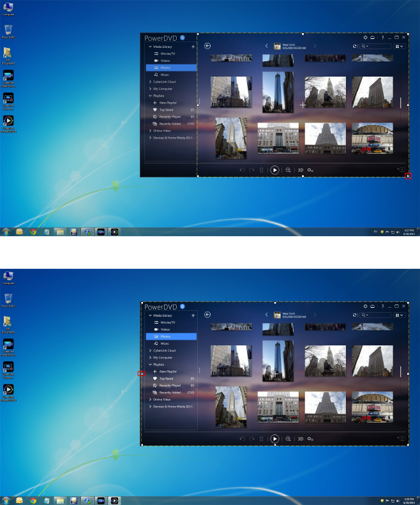Rotate photo left in upper PowerDVD window
Viewport: 420px width, 505px height.
pyautogui.click(x=242, y=170)
